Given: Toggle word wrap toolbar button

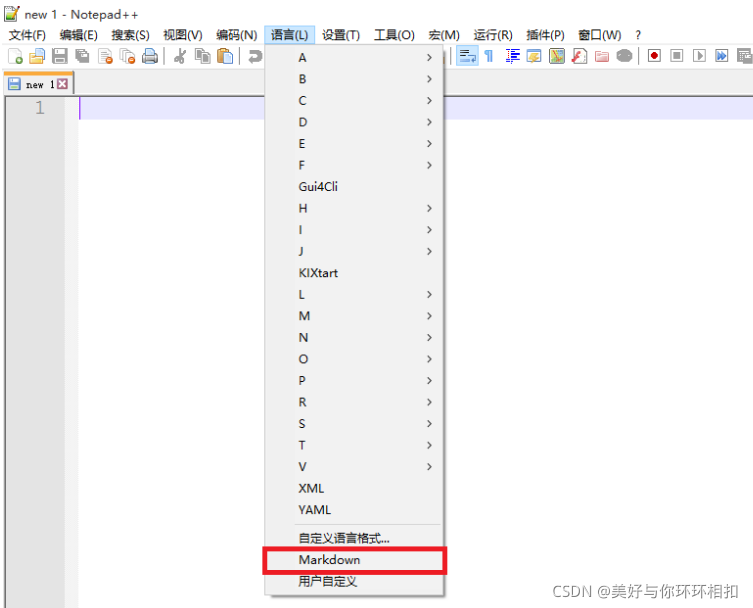Looking at the screenshot, I should (467, 56).
